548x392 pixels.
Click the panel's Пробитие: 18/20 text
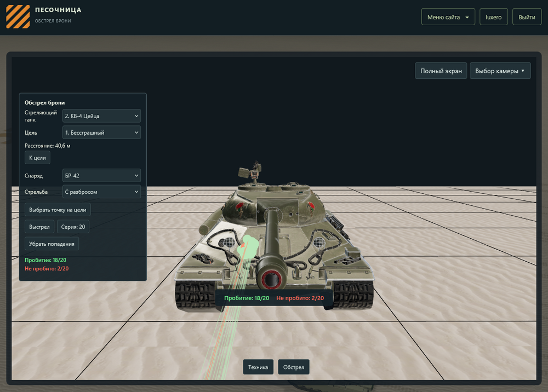click(x=45, y=260)
